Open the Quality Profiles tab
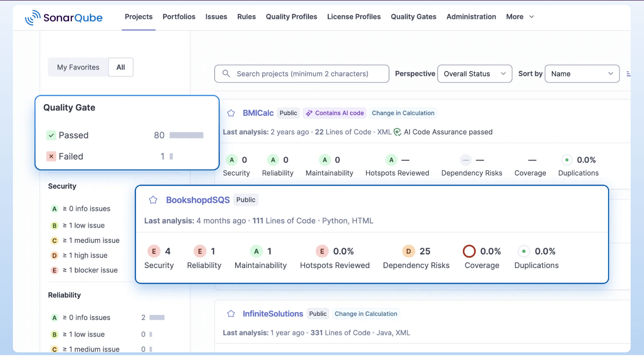This screenshot has width=644, height=356. tap(291, 17)
